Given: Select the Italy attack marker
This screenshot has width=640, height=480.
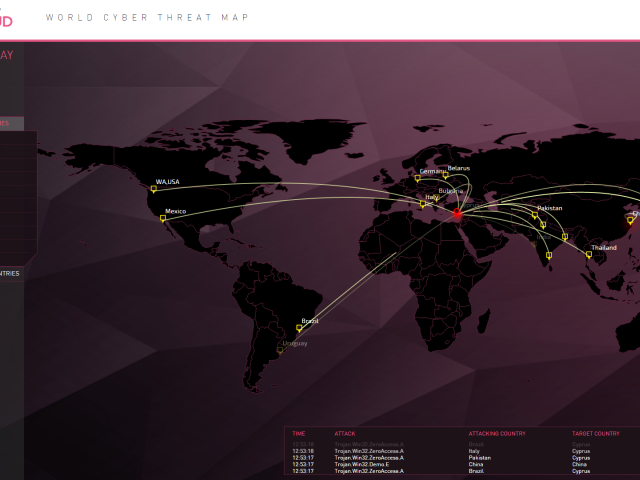Looking at the screenshot, I should click(423, 204).
